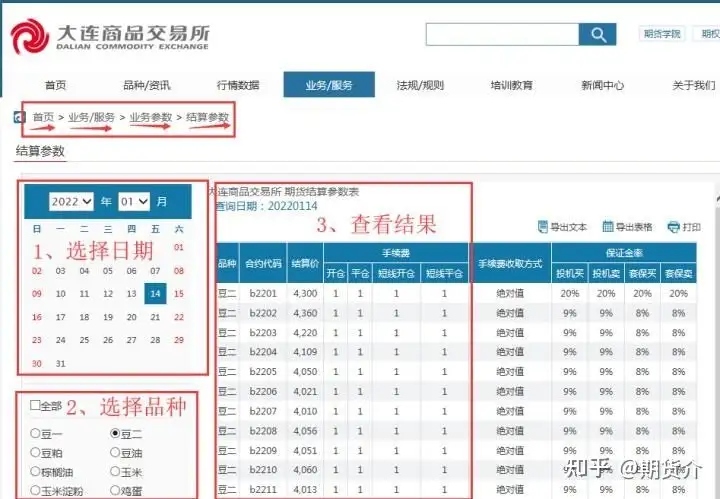720x499 pixels.
Task: Click settlement price 4,021
Action: tap(305, 392)
